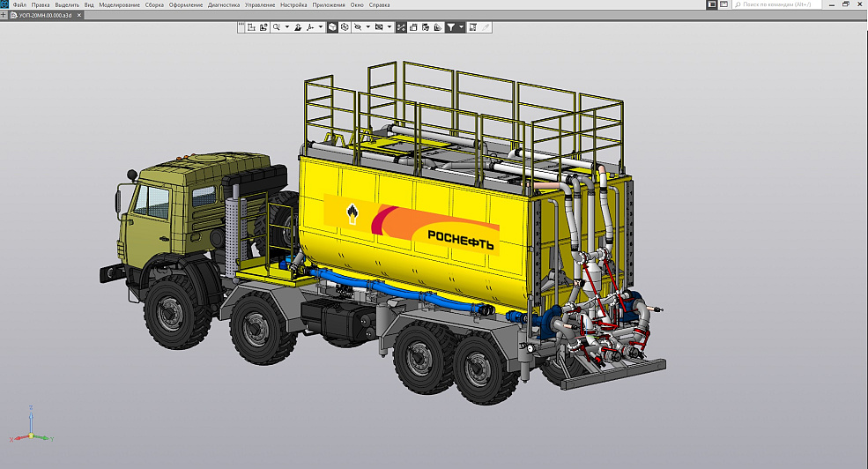The height and width of the screenshot is (469, 868).
Task: Click the local coordinate system icon
Action: [250, 27]
